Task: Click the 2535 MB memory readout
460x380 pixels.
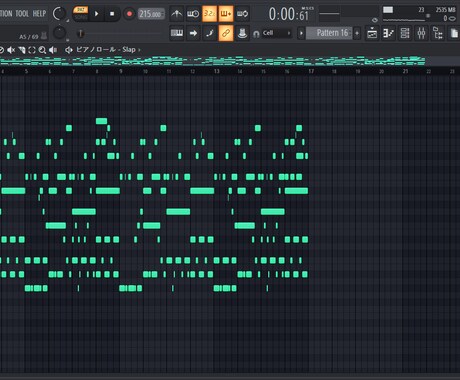Action: [445, 10]
